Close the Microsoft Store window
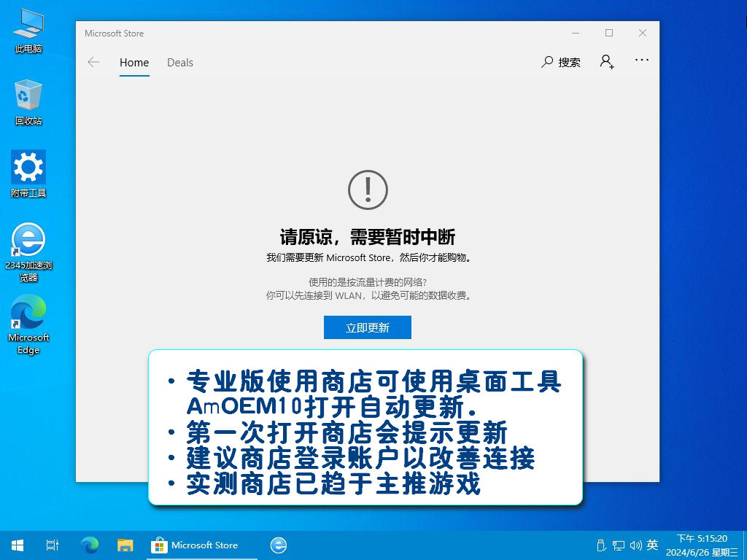Screen dimensions: 747x560 (643, 33)
